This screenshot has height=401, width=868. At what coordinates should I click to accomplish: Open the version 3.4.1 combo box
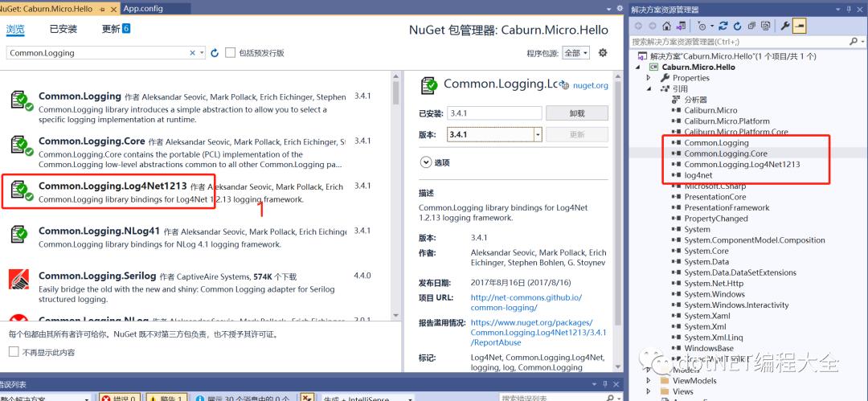[494, 134]
